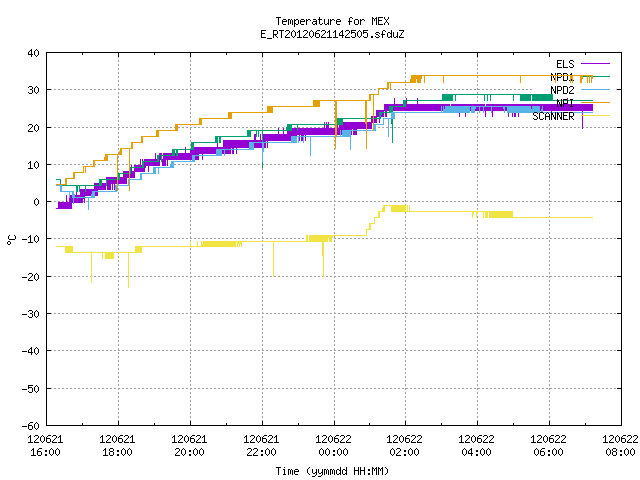This screenshot has height=480, width=640.
Task: Click the filename E_RT20120621142505.sfduZ subtitle
Action: [332, 34]
